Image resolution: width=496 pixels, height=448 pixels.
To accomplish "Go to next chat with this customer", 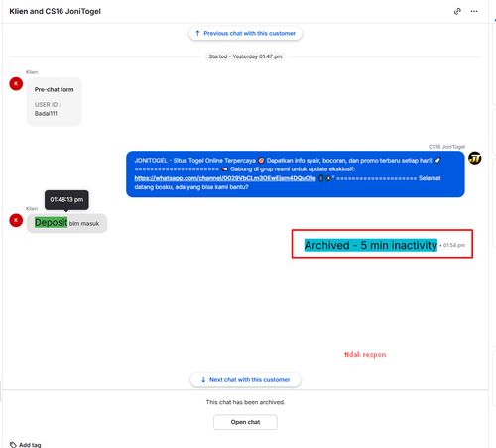I will pos(245,380).
